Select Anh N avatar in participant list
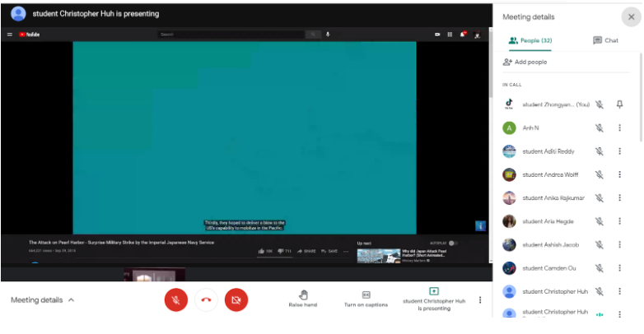This screenshot has width=644, height=334. tap(509, 128)
